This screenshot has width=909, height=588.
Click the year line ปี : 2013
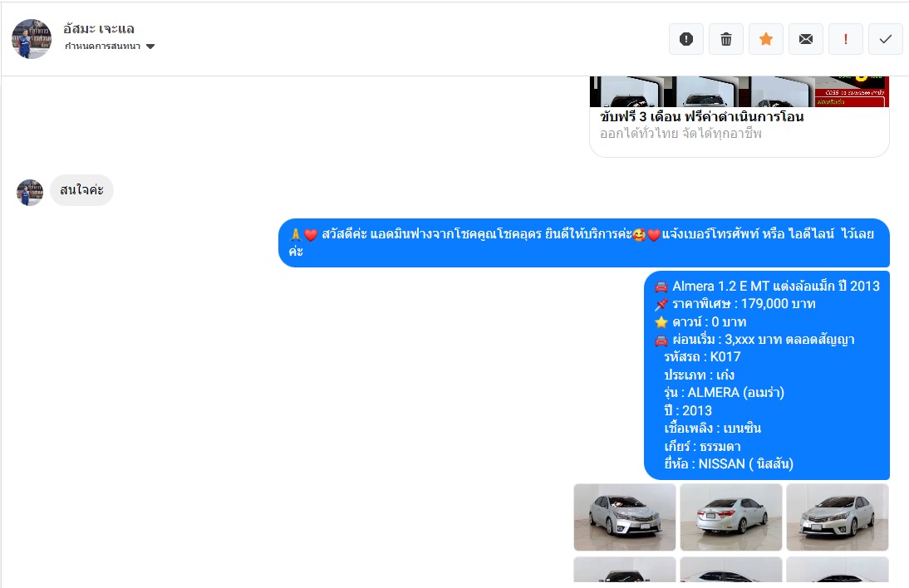[x=687, y=411]
